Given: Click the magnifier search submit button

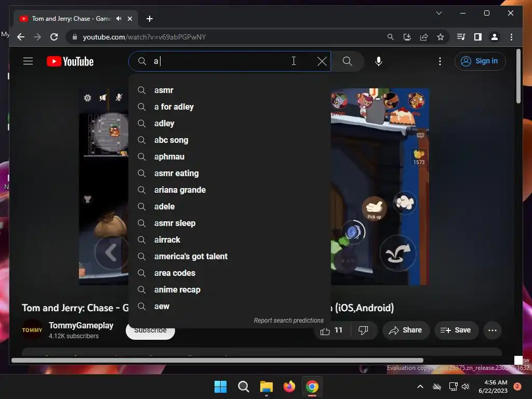Looking at the screenshot, I should (x=348, y=61).
